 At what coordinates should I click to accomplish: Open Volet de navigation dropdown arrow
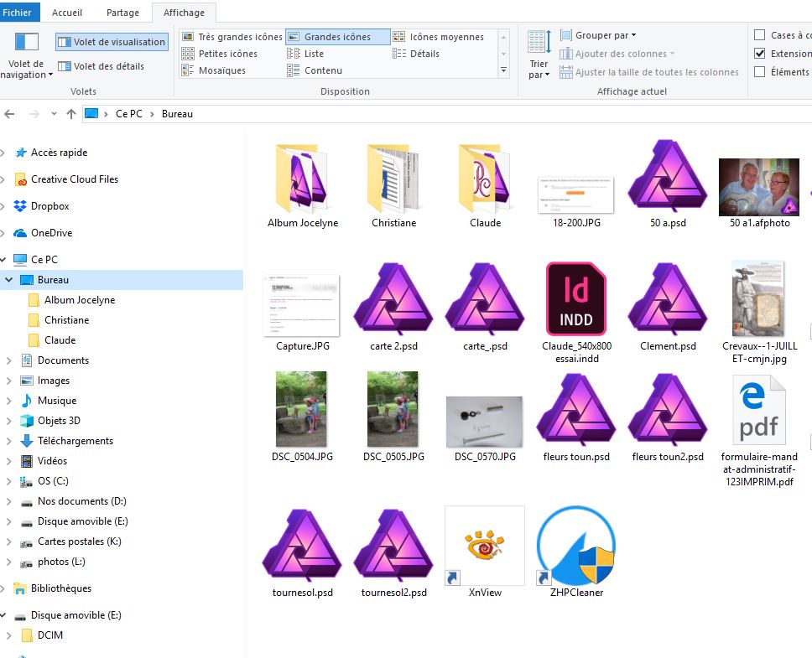click(50, 75)
